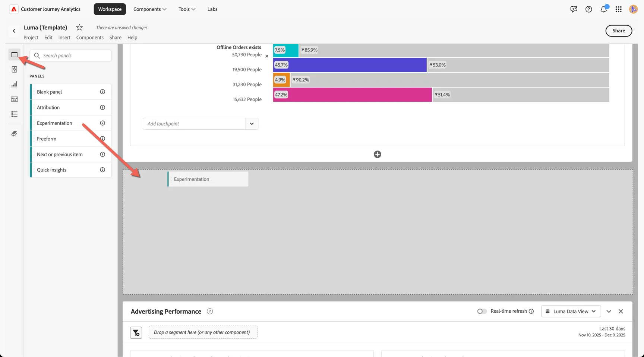
Task: Click the Search panels field
Action: pos(70,56)
